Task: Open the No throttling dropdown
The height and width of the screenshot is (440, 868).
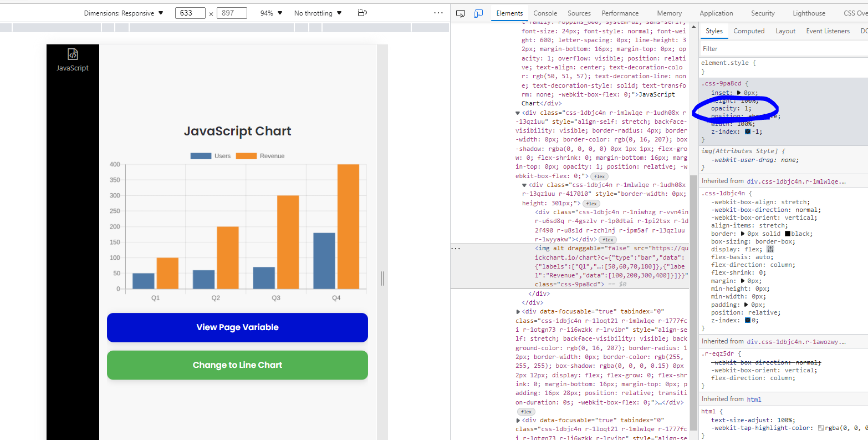Action: [x=318, y=13]
